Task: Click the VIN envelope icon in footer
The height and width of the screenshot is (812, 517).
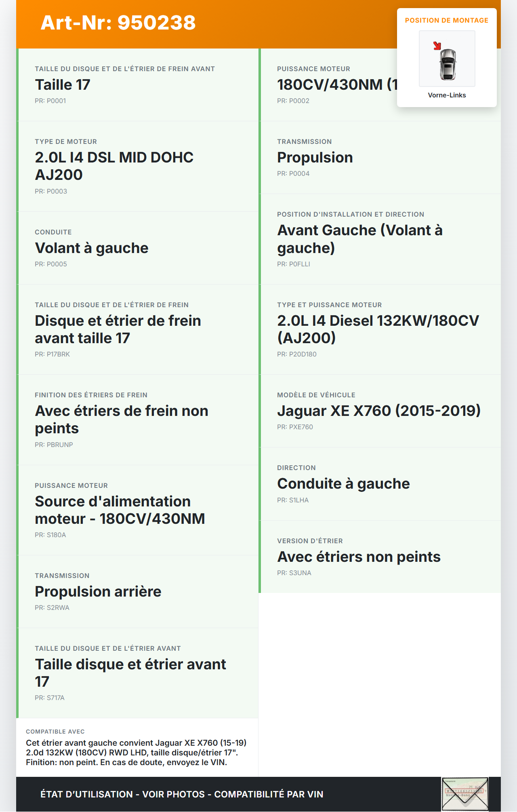Action: tap(465, 794)
